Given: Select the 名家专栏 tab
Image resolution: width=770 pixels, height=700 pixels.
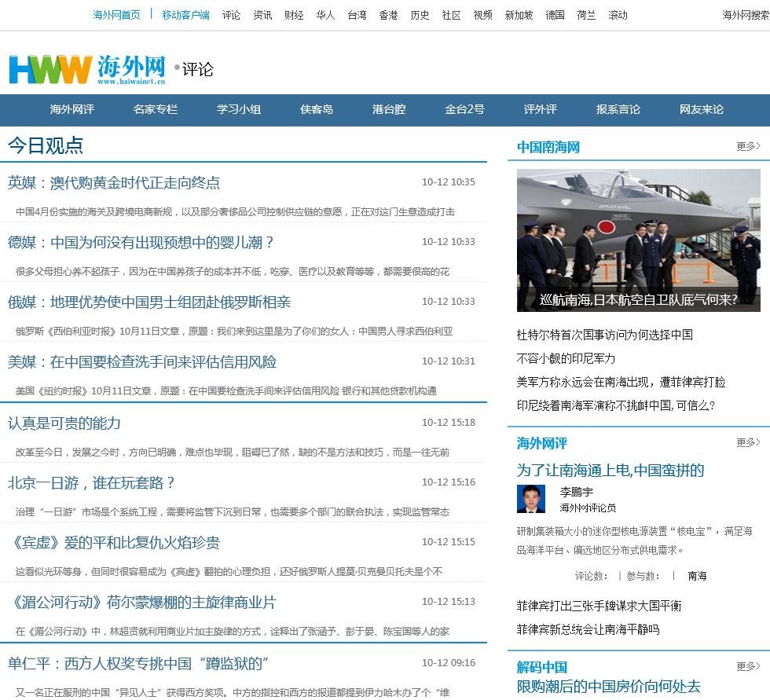Looking at the screenshot, I should pyautogui.click(x=156, y=109).
